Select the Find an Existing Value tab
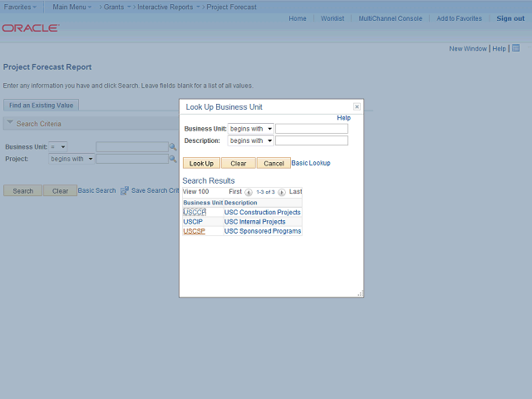This screenshot has width=532, height=399. (x=41, y=106)
